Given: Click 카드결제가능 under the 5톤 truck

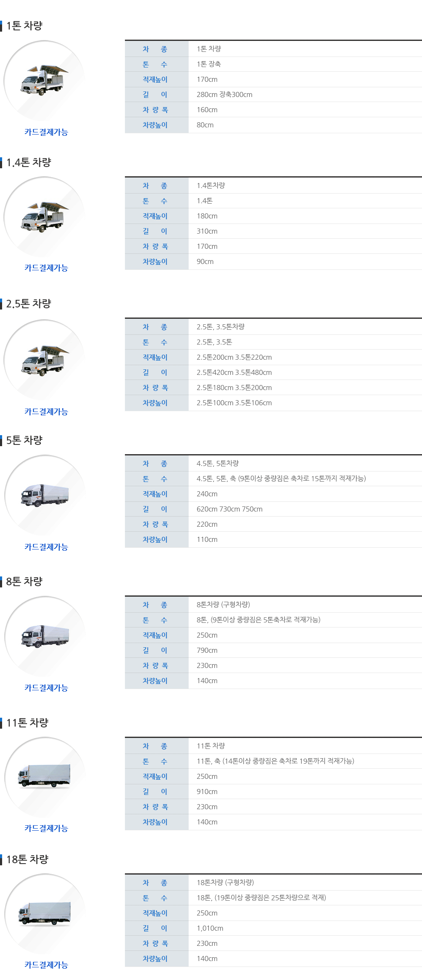Looking at the screenshot, I should [46, 547].
